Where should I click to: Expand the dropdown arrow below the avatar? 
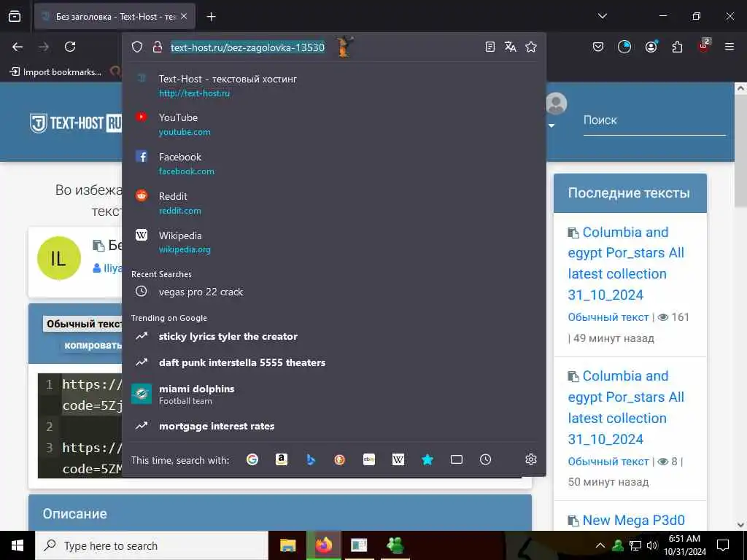(551, 125)
